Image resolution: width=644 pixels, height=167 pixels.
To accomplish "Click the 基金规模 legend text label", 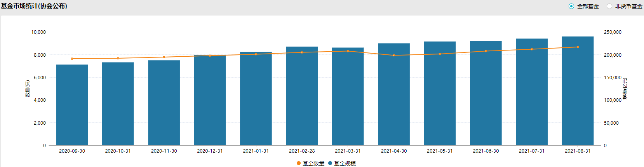I will (x=345, y=164).
